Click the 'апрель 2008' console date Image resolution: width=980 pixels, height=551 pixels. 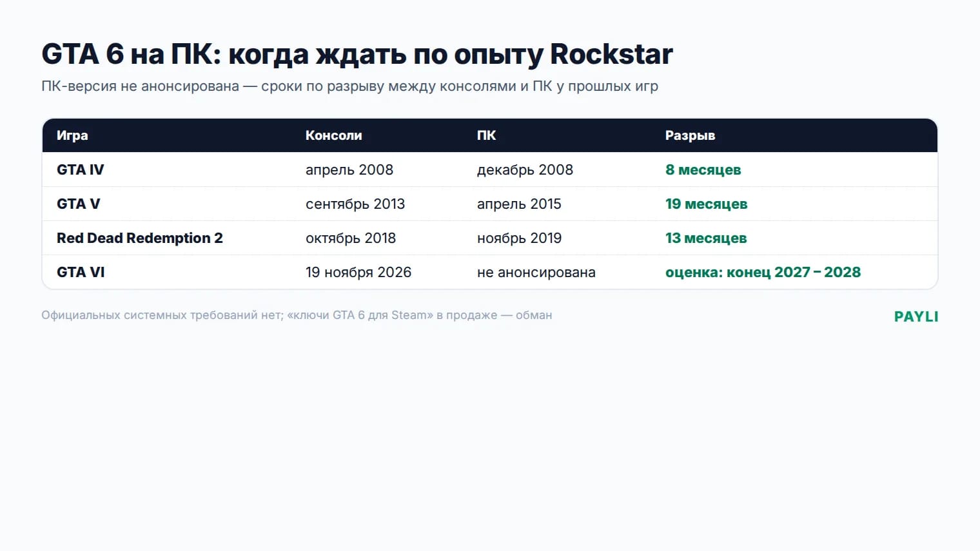(349, 170)
